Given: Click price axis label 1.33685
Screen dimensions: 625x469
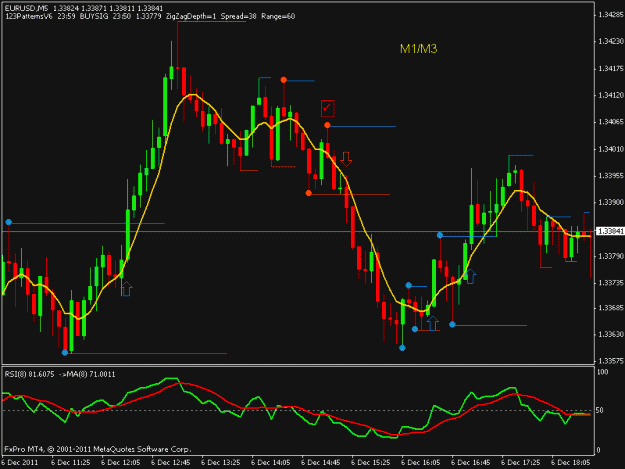Looking at the screenshot, I should coord(611,308).
